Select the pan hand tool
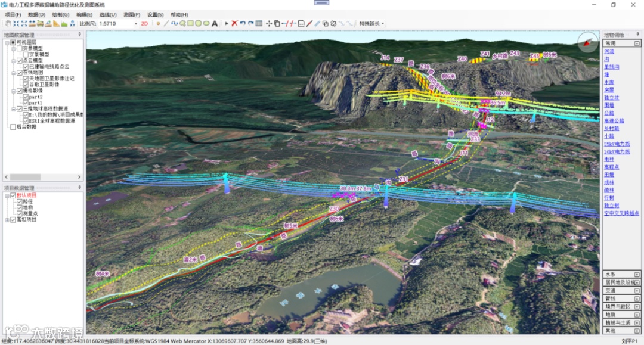Viewport: 644px width, 345px height. point(8,24)
